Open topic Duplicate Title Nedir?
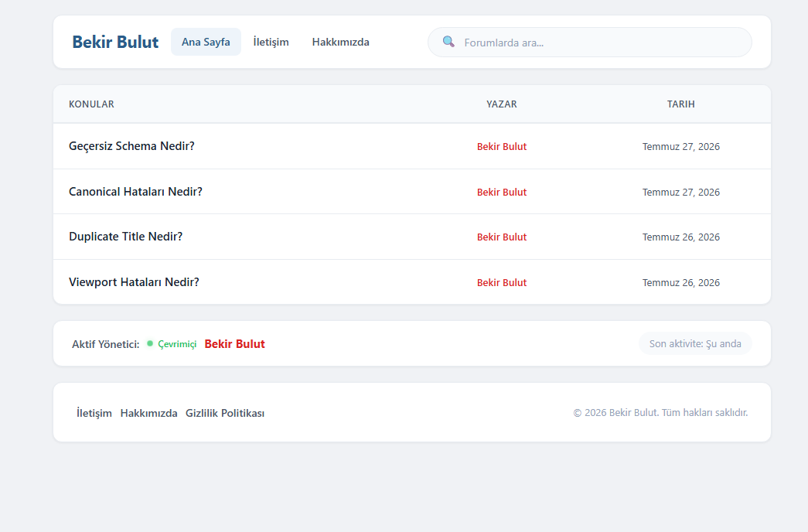Screen dimensions: 808x532 pyautogui.click(x=126, y=236)
